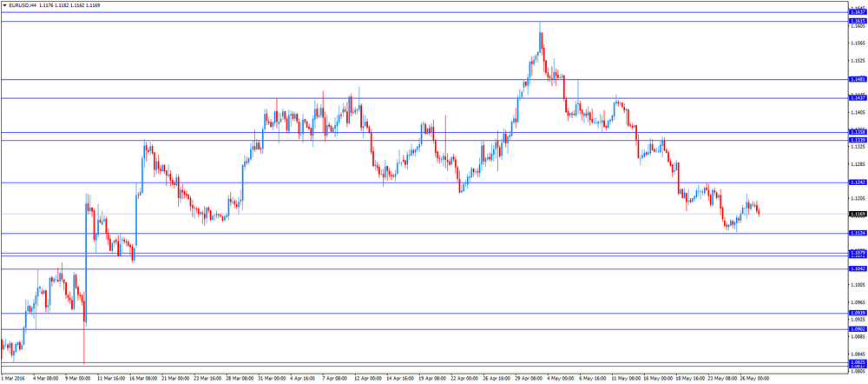
Task: Click the 4 Apr 16:00 time axis label
Action: coord(304,379)
